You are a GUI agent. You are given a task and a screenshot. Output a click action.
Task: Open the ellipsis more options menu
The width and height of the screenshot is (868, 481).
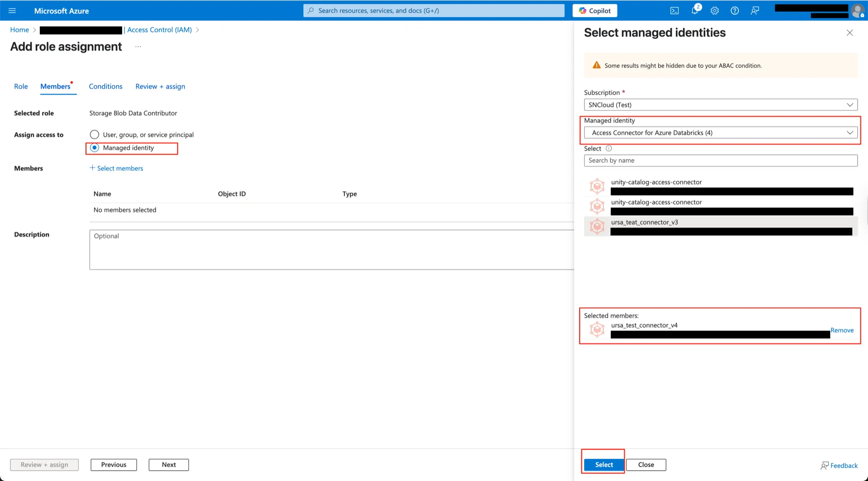138,47
